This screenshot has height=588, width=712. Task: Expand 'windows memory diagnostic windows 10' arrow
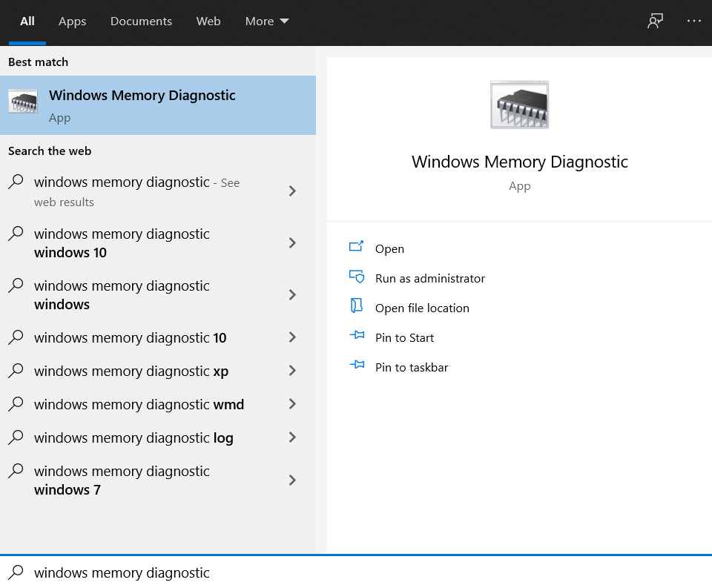pyautogui.click(x=292, y=243)
